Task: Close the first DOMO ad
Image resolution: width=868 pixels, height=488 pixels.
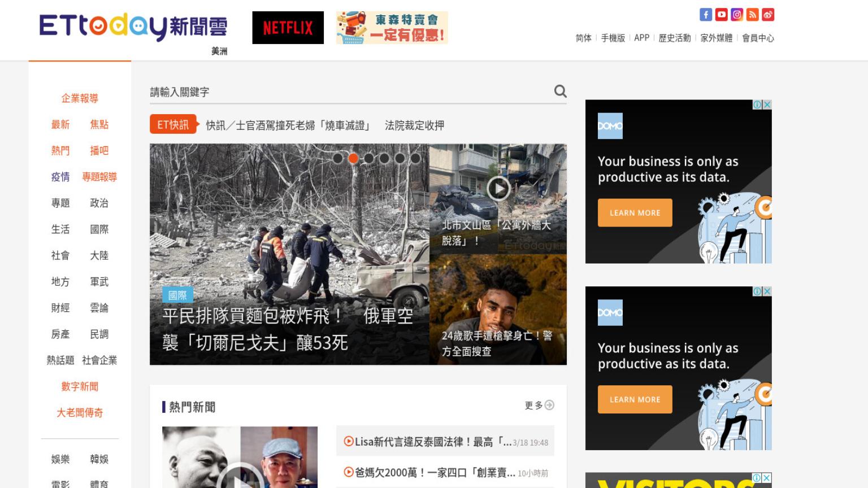Action: [767, 104]
